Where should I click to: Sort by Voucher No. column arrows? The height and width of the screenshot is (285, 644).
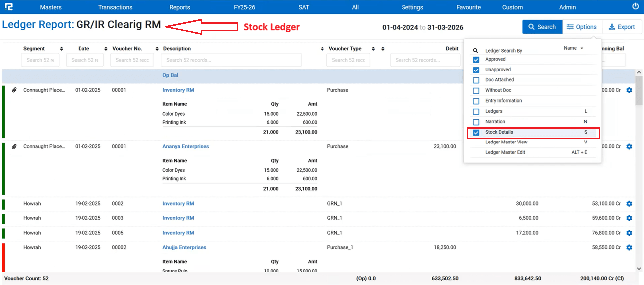tap(157, 49)
